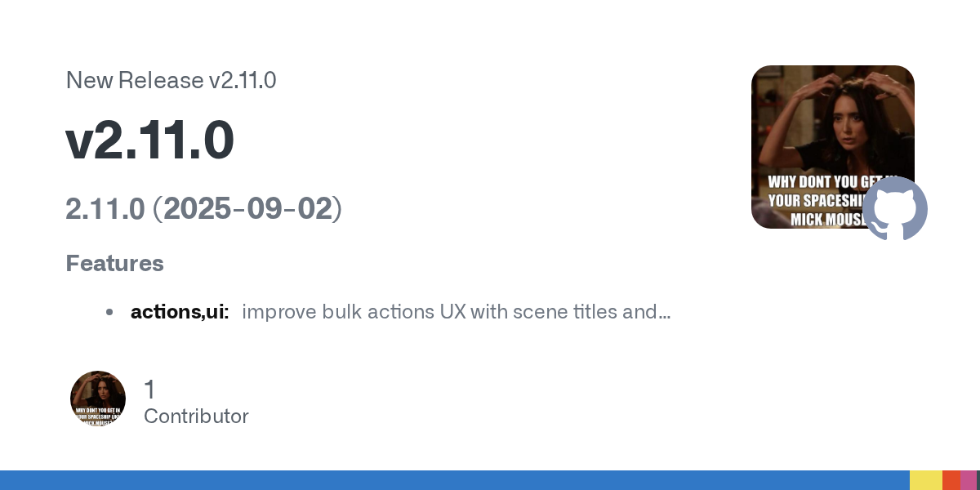Viewport: 980px width, 490px height.
Task: Select the orange-red language bar segment
Action: pyautogui.click(x=951, y=480)
